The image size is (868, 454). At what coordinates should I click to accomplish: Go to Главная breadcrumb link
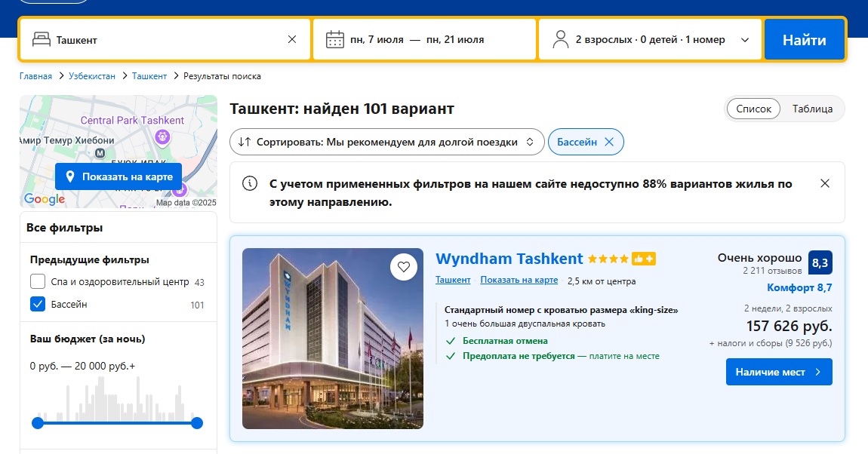click(x=35, y=76)
